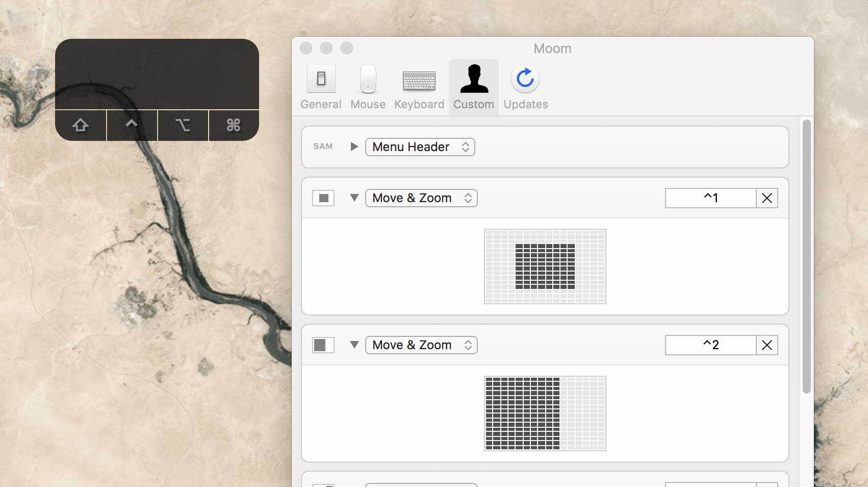
Task: Expand the Menu Header row triangle
Action: (x=354, y=147)
